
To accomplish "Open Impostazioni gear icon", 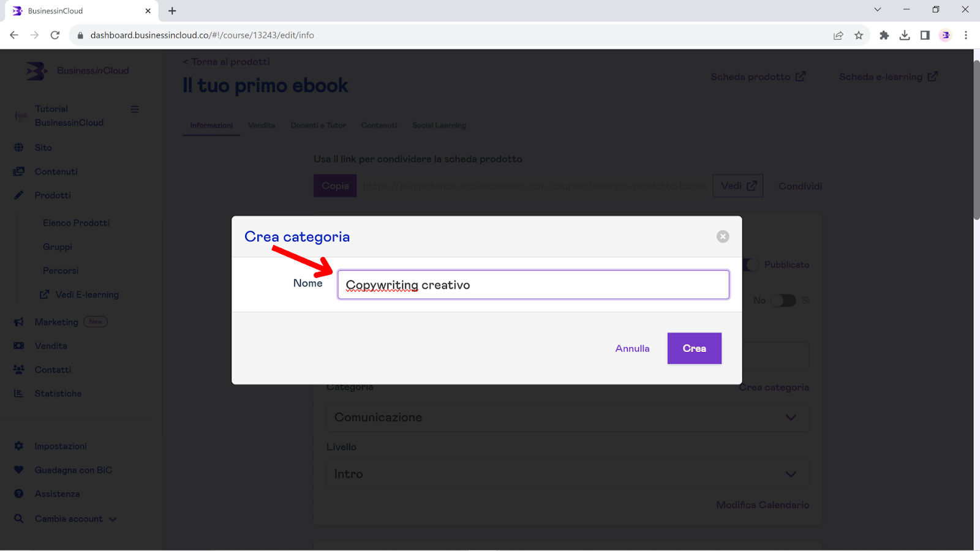I will tap(19, 446).
